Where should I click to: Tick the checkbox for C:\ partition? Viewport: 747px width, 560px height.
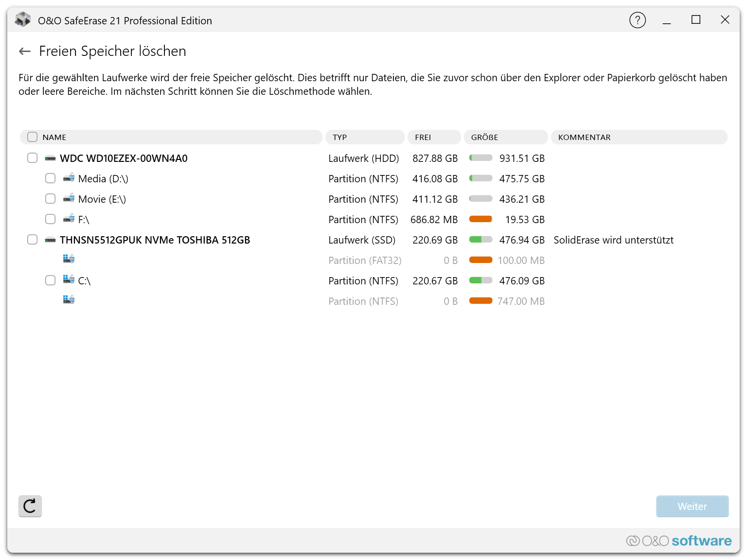point(51,280)
